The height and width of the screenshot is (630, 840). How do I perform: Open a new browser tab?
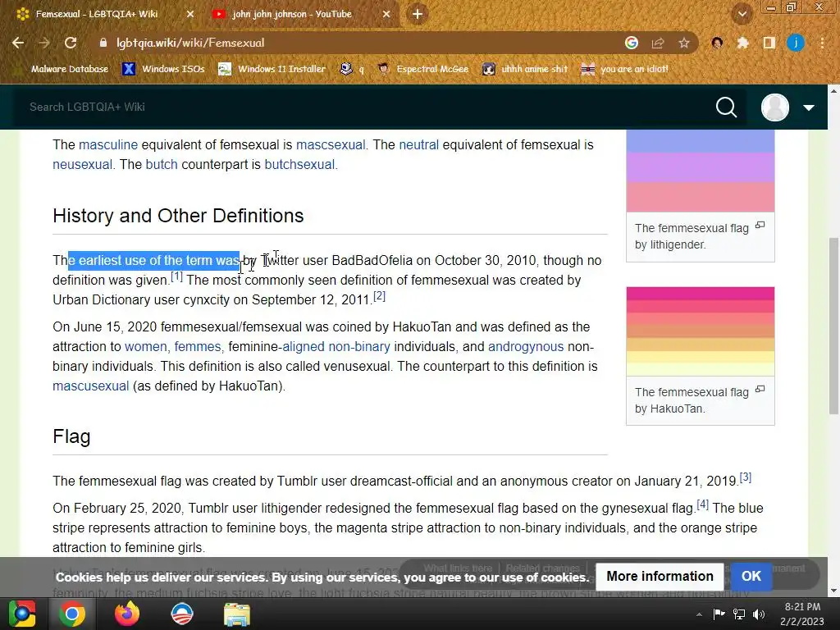[x=418, y=15]
